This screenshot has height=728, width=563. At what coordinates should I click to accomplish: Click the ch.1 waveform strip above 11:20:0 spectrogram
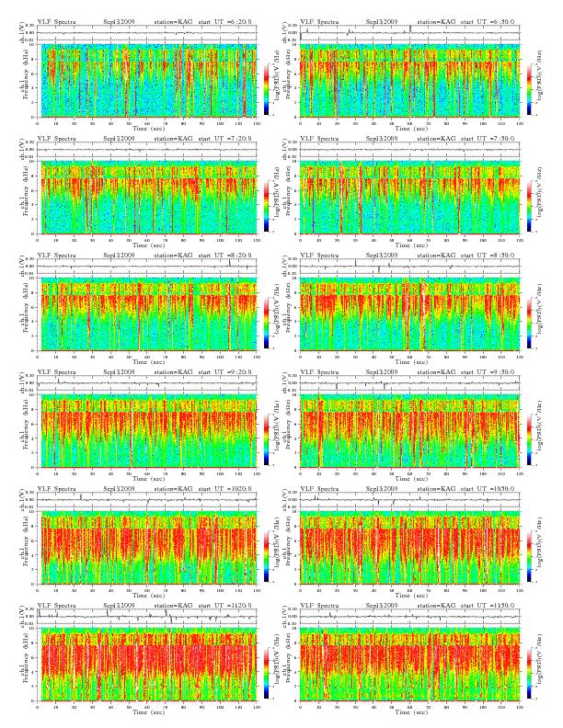point(147,617)
